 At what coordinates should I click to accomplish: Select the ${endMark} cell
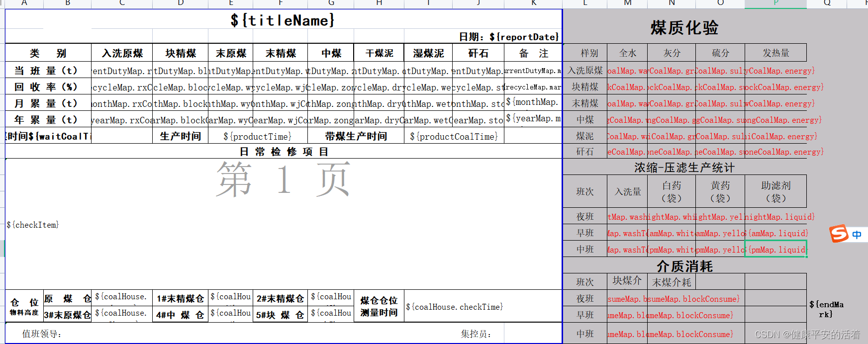tap(826, 309)
